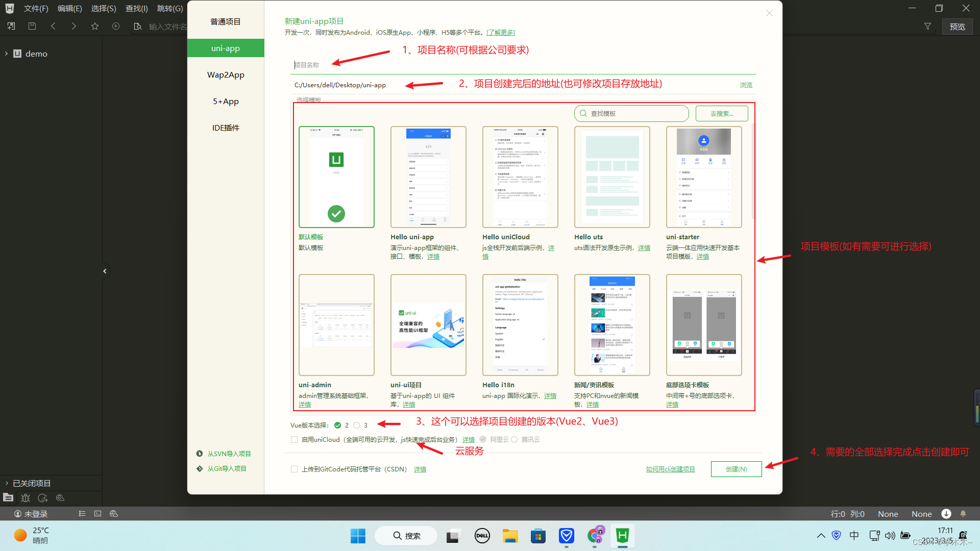The height and width of the screenshot is (551, 980).
Task: Open the 选择(S) menu
Action: pos(104,9)
